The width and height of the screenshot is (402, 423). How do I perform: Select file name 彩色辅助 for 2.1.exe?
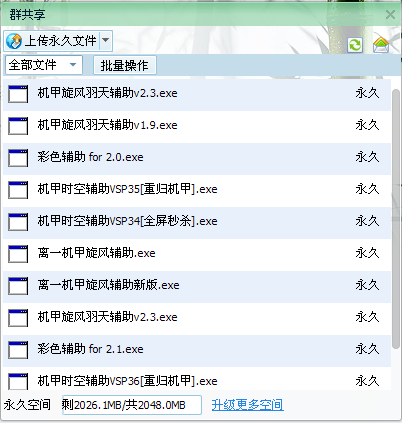tap(90, 349)
